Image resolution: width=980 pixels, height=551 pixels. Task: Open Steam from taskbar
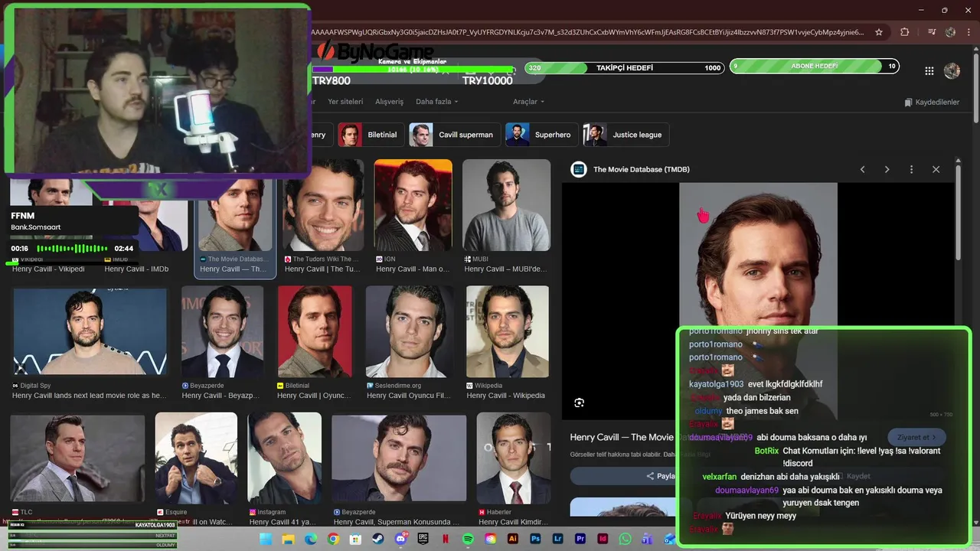coord(378,540)
